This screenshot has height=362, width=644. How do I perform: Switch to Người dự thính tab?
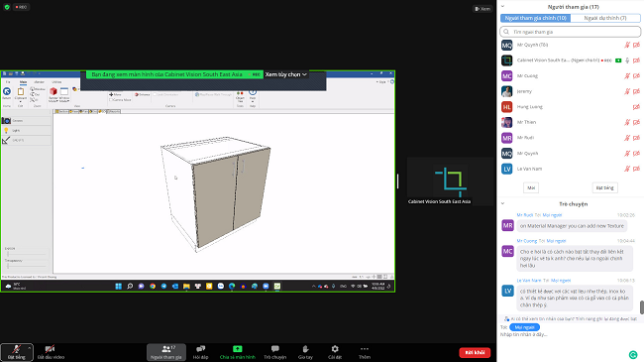(x=605, y=18)
